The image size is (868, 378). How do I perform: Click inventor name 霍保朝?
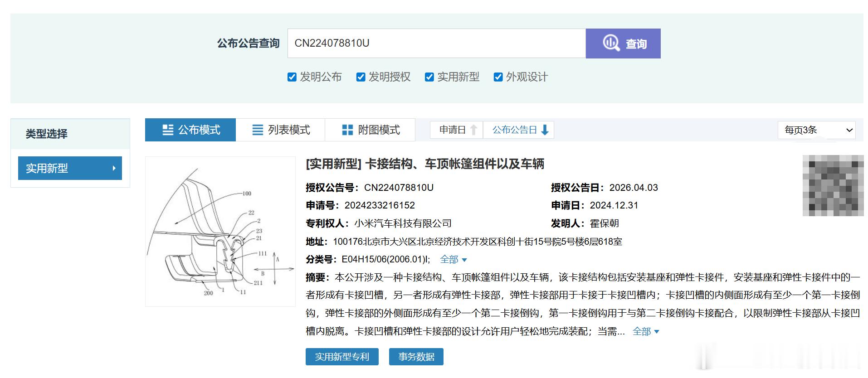coord(604,223)
